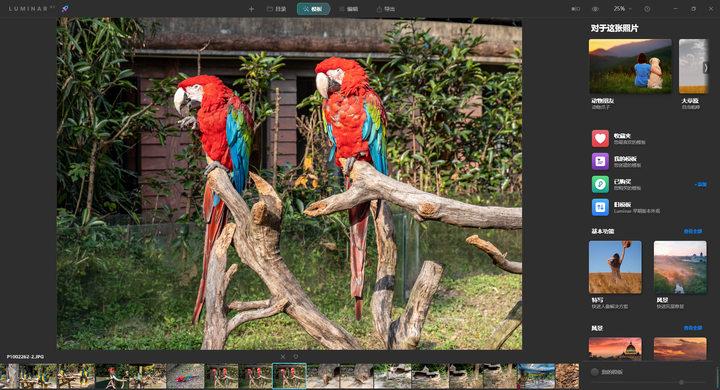Advance the suggested templates carousel with the arrow
The image size is (720, 390).
coord(706,68)
